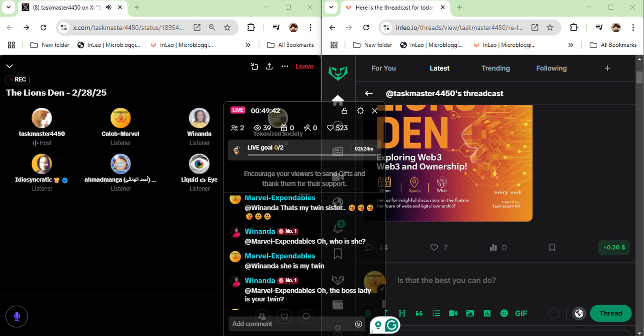Share the Lions Den Space
Image resolution: width=644 pixels, height=336 pixels.
[269, 66]
